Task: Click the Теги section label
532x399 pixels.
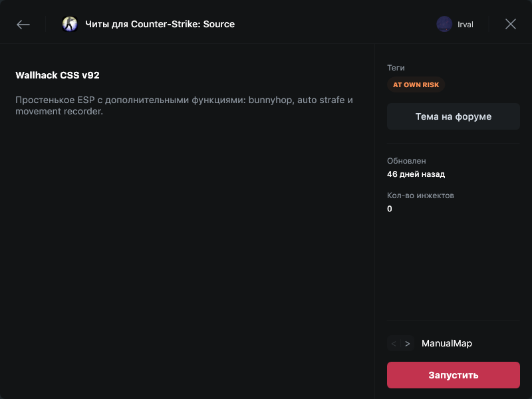Action: pyautogui.click(x=396, y=68)
